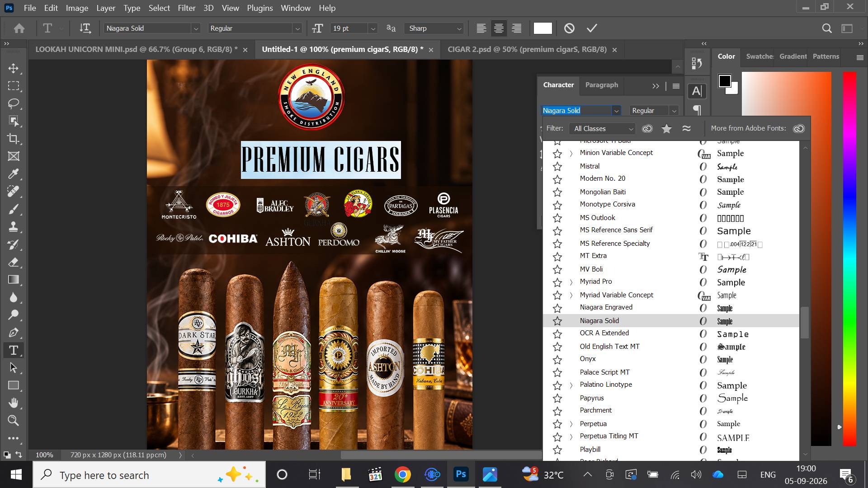Favorite the Niagara Solid font star

coord(557,321)
